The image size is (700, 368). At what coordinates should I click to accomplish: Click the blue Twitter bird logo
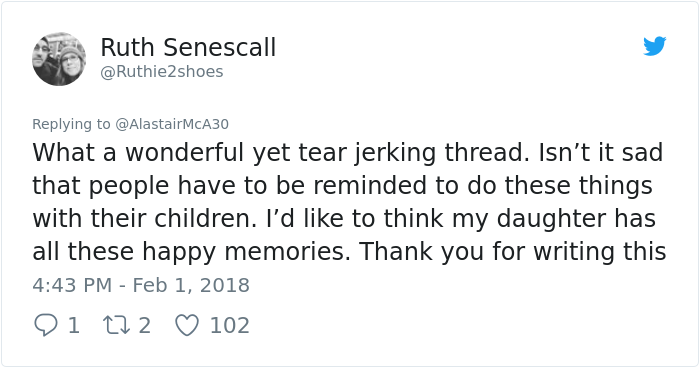pyautogui.click(x=655, y=46)
